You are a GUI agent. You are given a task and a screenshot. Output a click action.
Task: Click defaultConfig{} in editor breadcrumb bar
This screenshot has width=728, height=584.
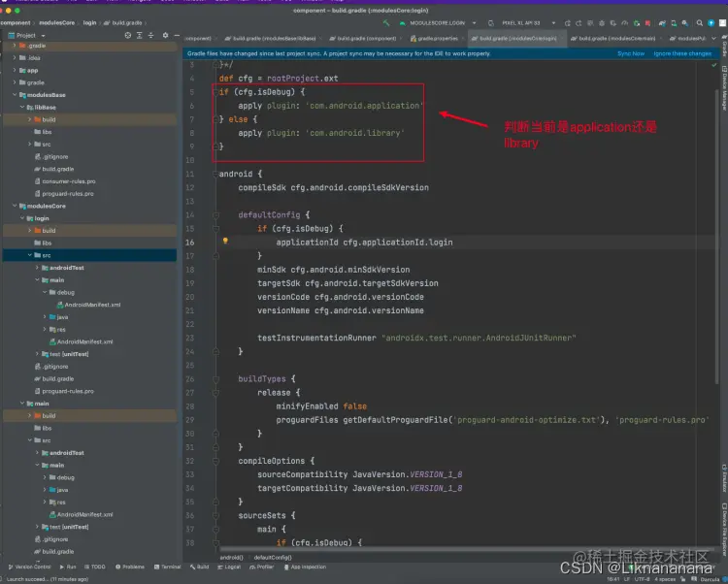pos(273,557)
